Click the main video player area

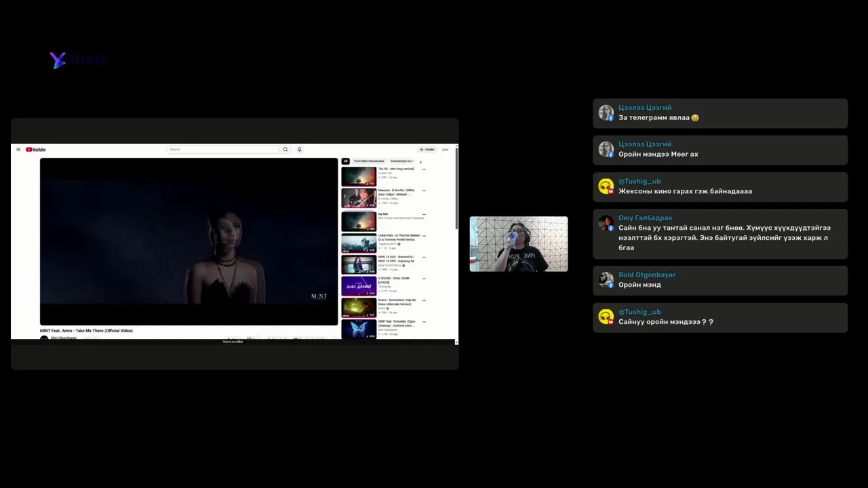click(x=189, y=241)
